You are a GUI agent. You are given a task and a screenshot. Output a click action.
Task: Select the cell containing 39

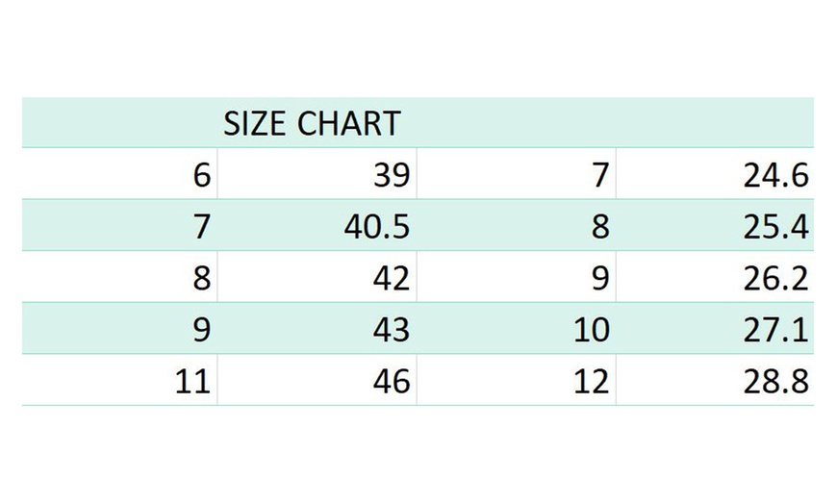391,175
